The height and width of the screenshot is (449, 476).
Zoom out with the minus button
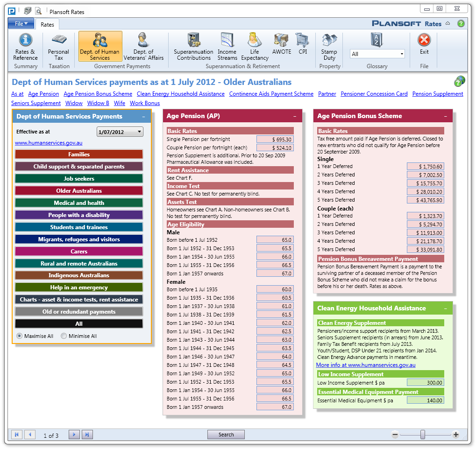coord(395,435)
